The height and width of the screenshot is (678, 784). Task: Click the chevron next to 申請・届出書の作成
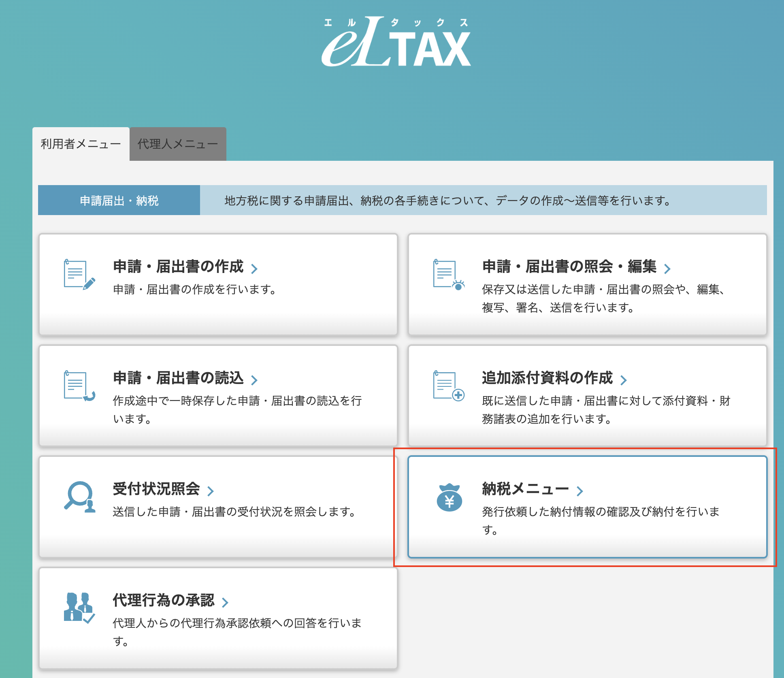point(254,269)
